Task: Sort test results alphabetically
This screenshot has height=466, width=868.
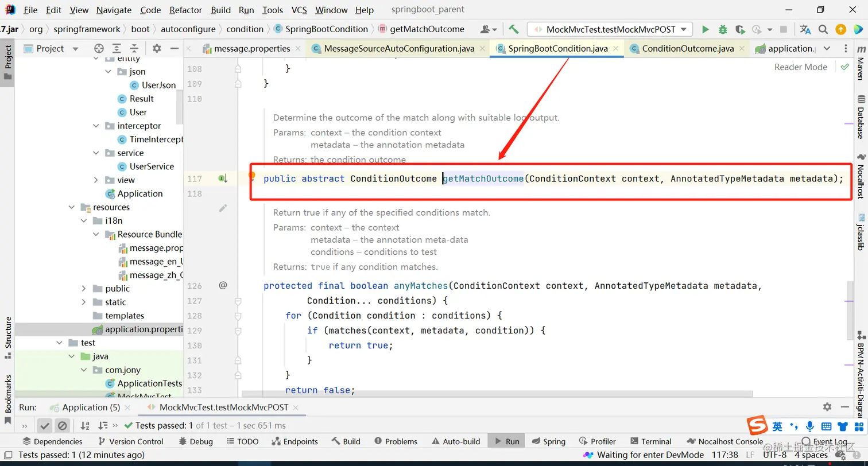Action: [85, 426]
